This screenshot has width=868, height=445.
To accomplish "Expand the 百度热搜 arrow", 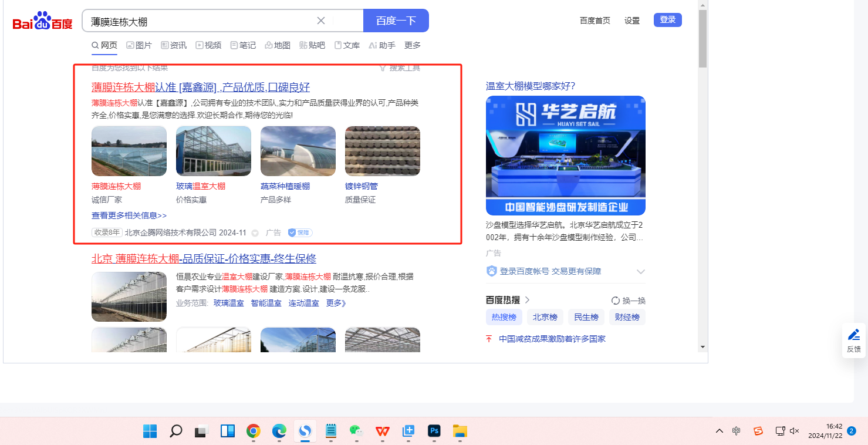I will pos(527,300).
